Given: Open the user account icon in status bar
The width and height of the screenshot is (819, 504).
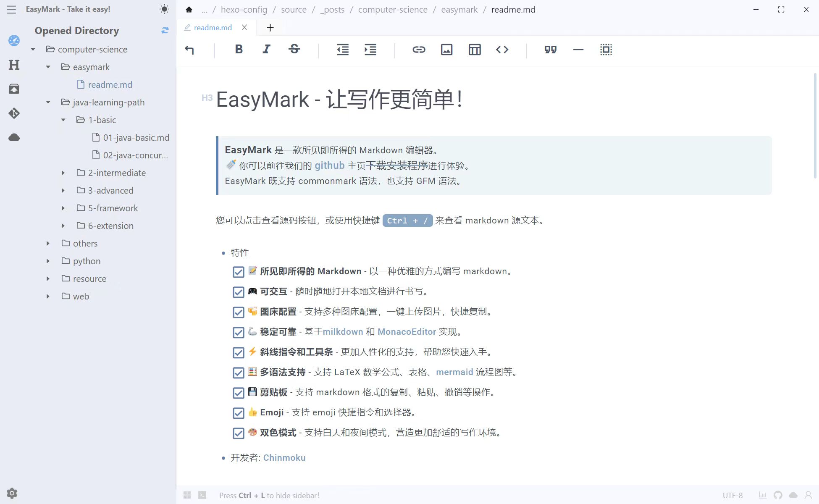Looking at the screenshot, I should tap(808, 495).
